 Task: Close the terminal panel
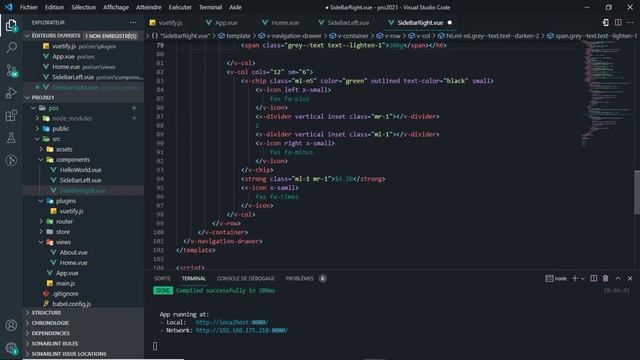click(x=630, y=278)
